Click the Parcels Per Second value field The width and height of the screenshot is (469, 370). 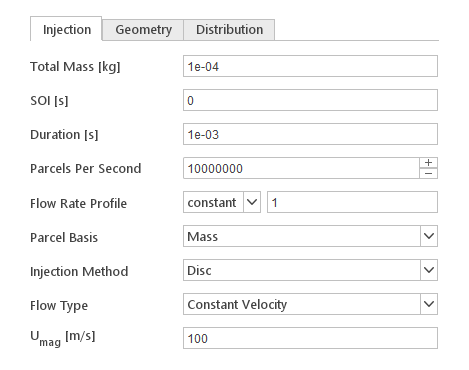pyautogui.click(x=301, y=168)
